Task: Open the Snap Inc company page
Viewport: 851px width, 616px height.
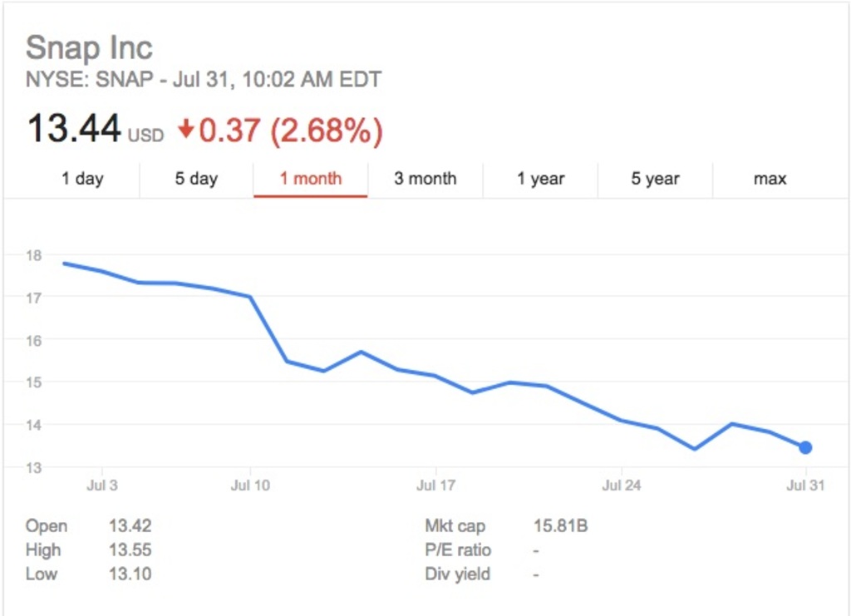Action: [90, 48]
